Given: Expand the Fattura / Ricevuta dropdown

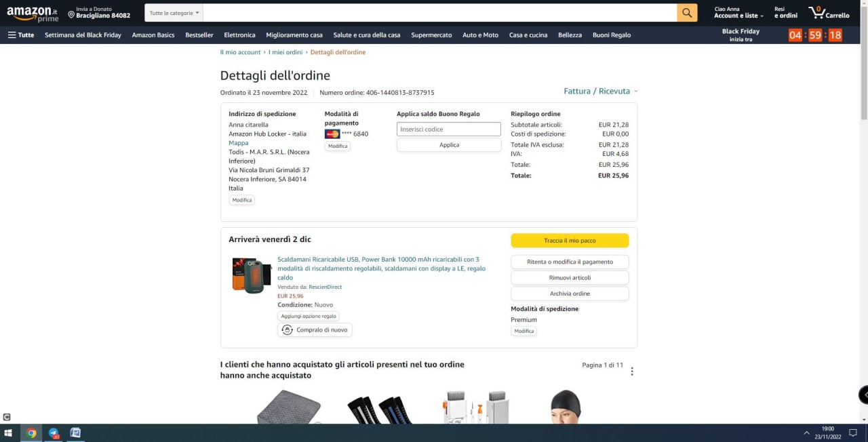Looking at the screenshot, I should 600,91.
